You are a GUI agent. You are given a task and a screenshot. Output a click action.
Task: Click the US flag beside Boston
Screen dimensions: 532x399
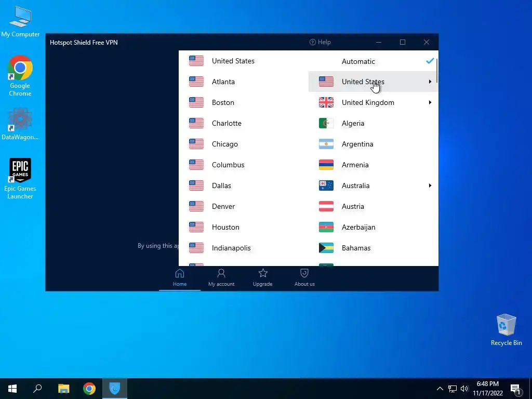pyautogui.click(x=196, y=102)
